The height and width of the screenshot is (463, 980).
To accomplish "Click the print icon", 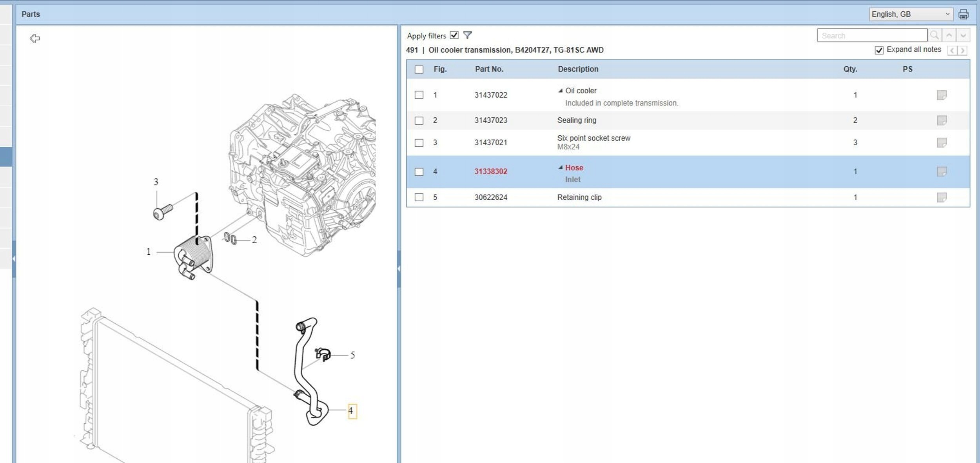I will [963, 15].
